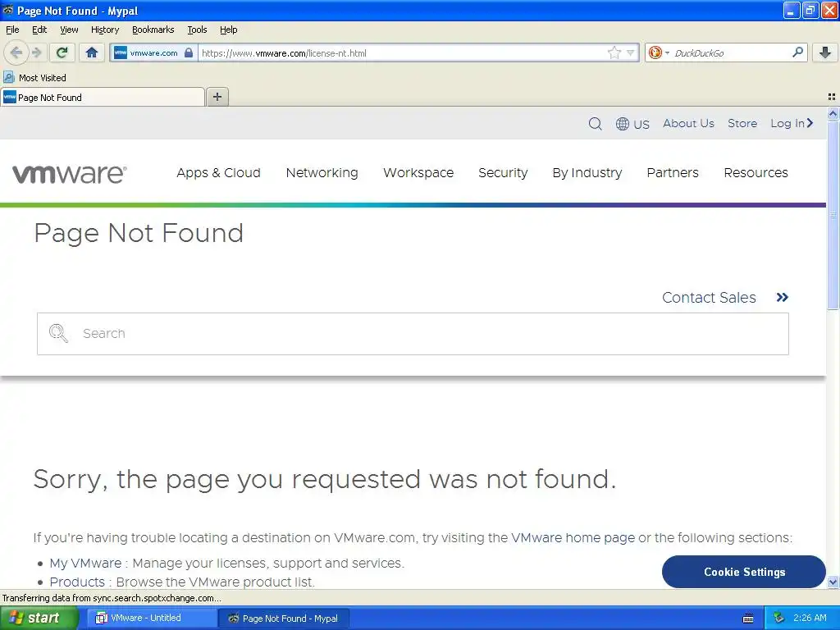Reload the page with the refresh icon
Screen dimensions: 840x630
coord(62,52)
